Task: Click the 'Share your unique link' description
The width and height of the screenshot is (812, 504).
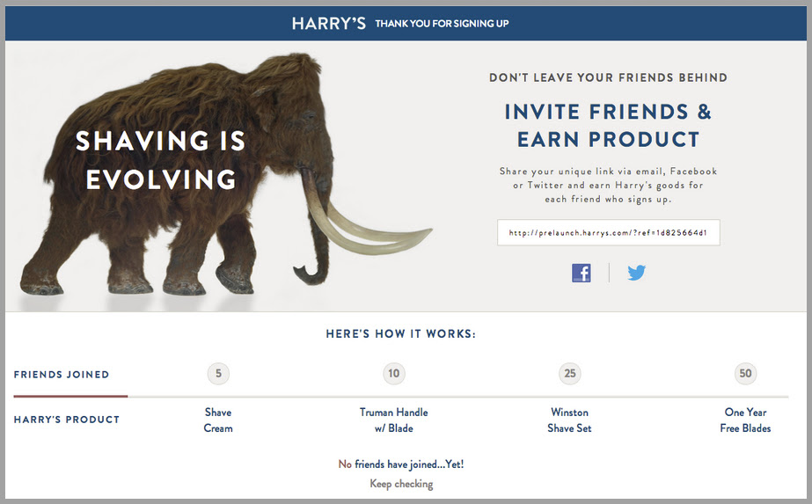Action: pos(609,185)
